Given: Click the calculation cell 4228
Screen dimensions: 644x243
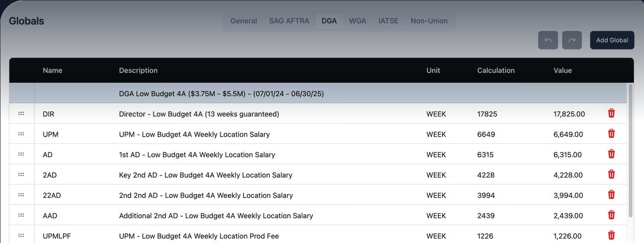Looking at the screenshot, I should [486, 175].
